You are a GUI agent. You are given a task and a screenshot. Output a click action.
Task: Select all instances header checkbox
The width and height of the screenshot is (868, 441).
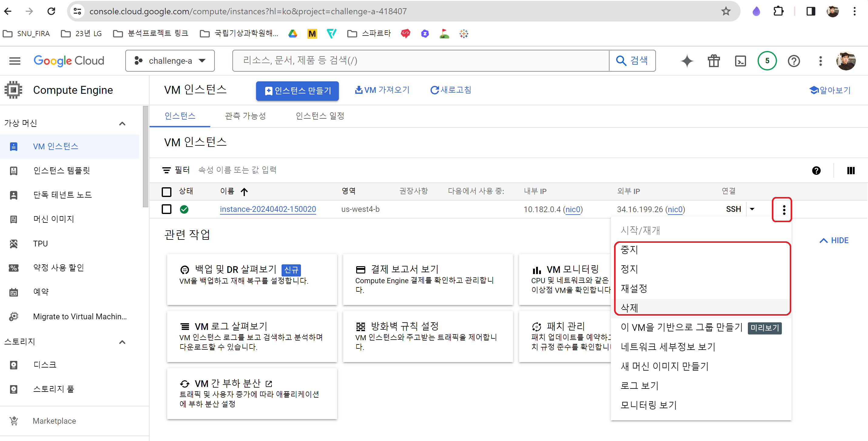(167, 192)
